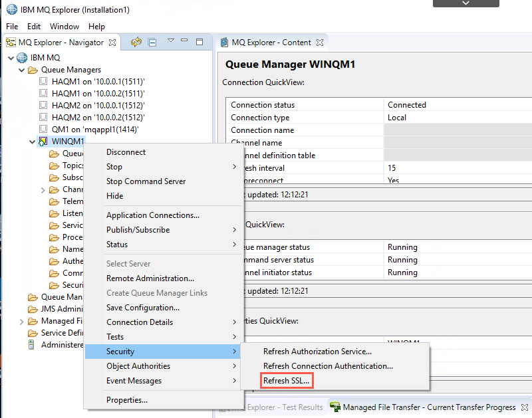Click the Administered objects icon in tree

(31, 344)
